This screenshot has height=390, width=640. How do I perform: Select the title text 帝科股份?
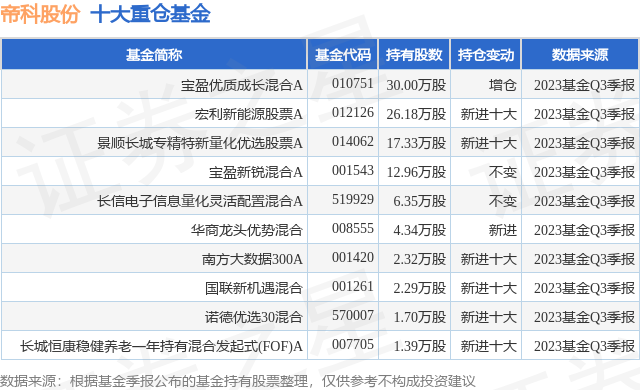(x=40, y=14)
